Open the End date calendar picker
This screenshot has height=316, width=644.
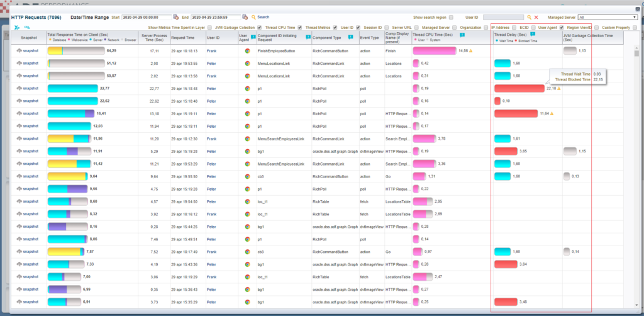tap(245, 17)
